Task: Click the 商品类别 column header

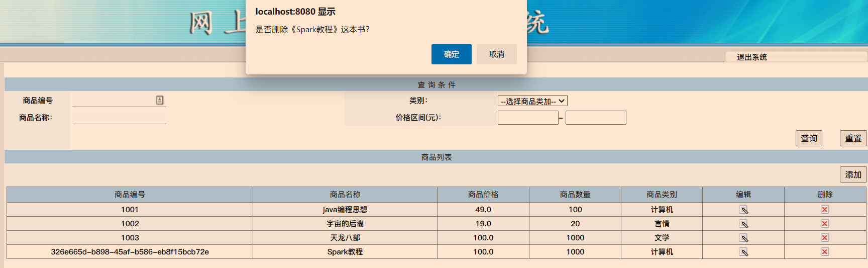Action: (662, 195)
